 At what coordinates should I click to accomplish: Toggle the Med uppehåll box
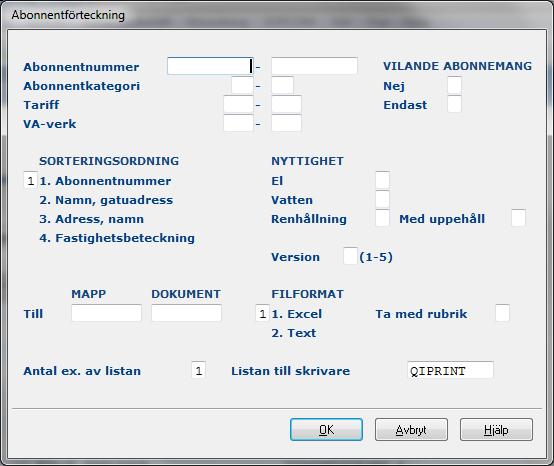click(x=518, y=218)
